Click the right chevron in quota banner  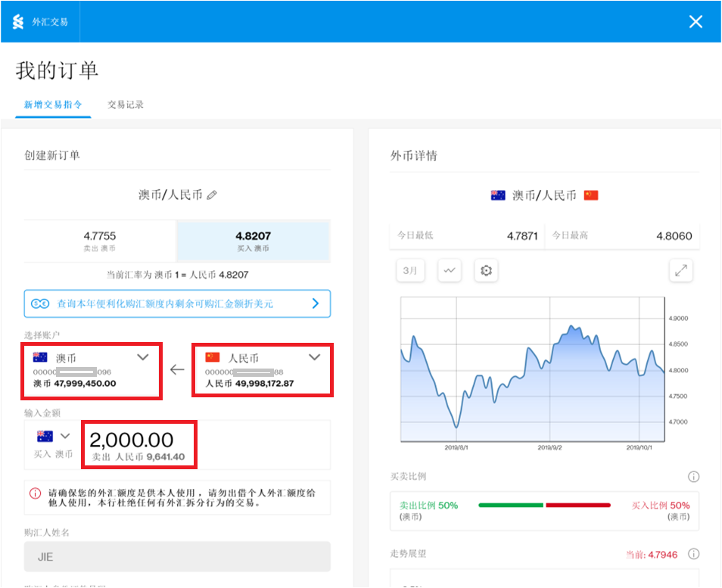tap(316, 303)
